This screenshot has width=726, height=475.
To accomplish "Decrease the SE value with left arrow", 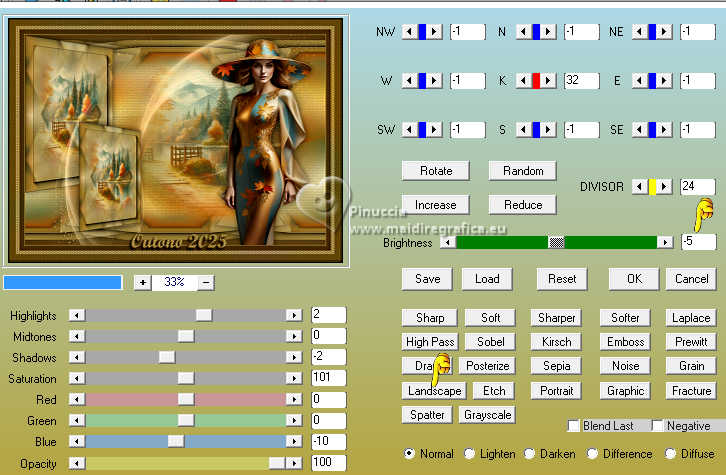I will (640, 130).
